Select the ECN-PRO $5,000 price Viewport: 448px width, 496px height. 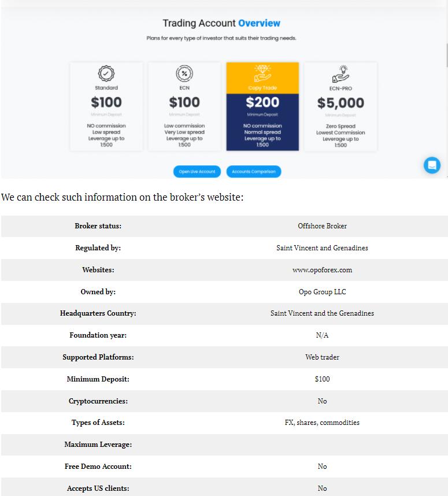[340, 103]
